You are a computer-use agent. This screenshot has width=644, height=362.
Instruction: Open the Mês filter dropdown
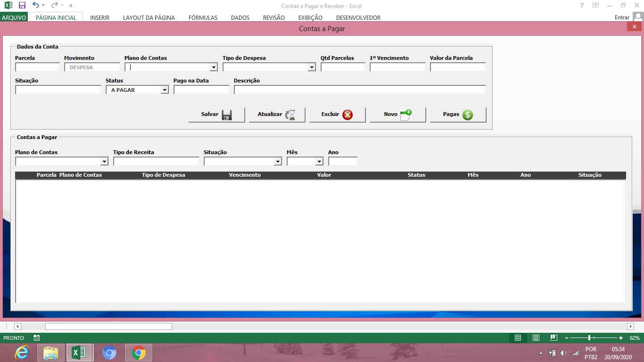319,162
